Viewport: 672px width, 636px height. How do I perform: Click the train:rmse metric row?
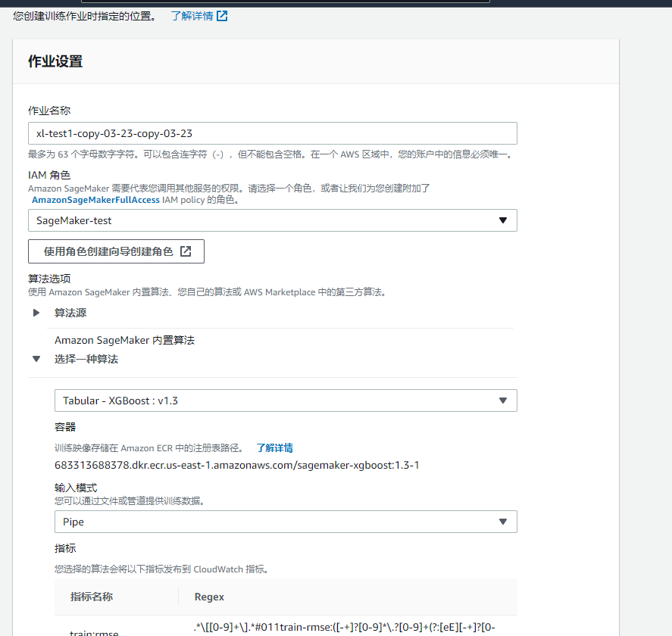tap(286, 626)
